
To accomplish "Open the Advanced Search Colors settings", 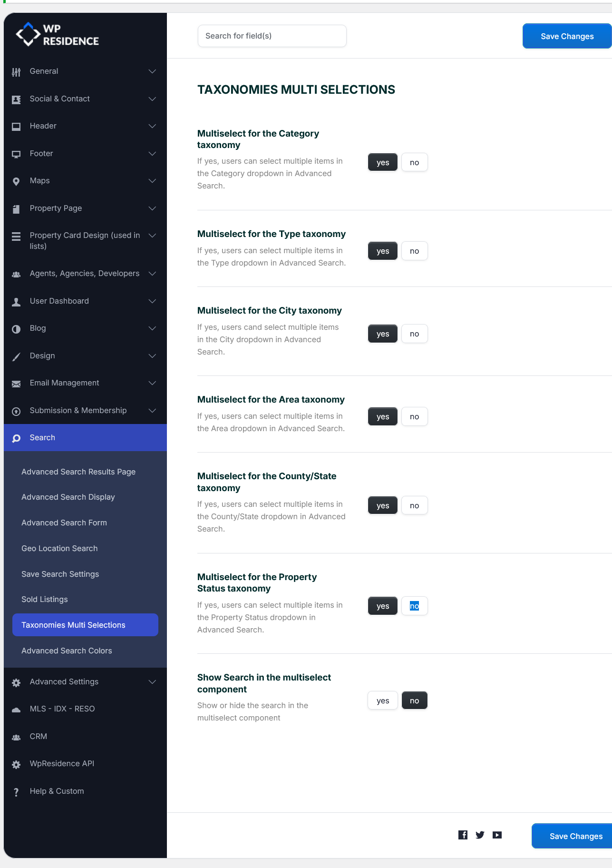I will coord(67,651).
